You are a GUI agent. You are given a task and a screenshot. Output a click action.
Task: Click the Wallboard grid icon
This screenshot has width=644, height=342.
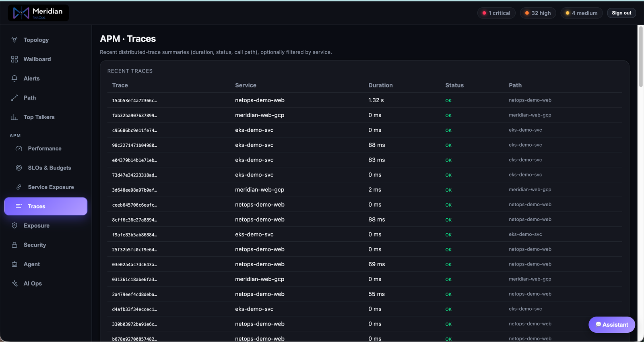[14, 59]
